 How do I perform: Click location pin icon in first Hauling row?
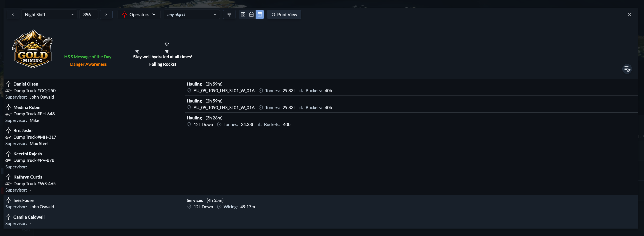(x=189, y=91)
